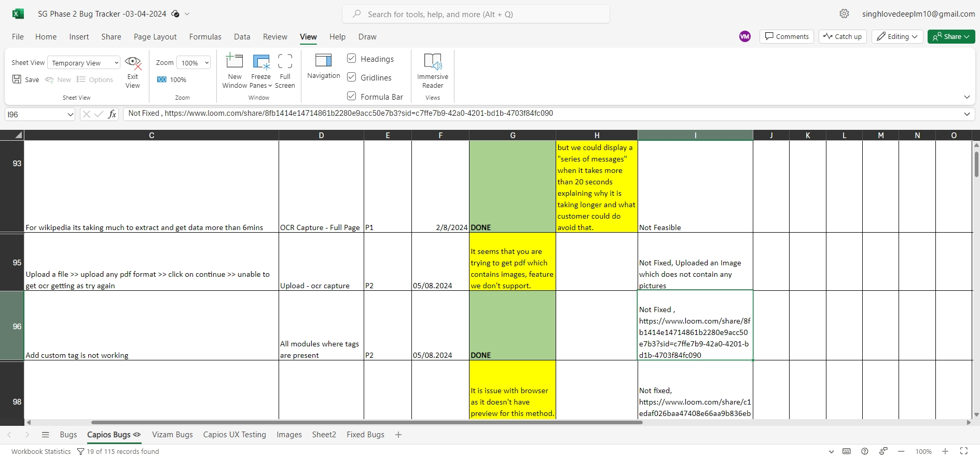Click the fit-to-screen icon in status bar
The width and height of the screenshot is (980, 457).
pyautogui.click(x=964, y=451)
